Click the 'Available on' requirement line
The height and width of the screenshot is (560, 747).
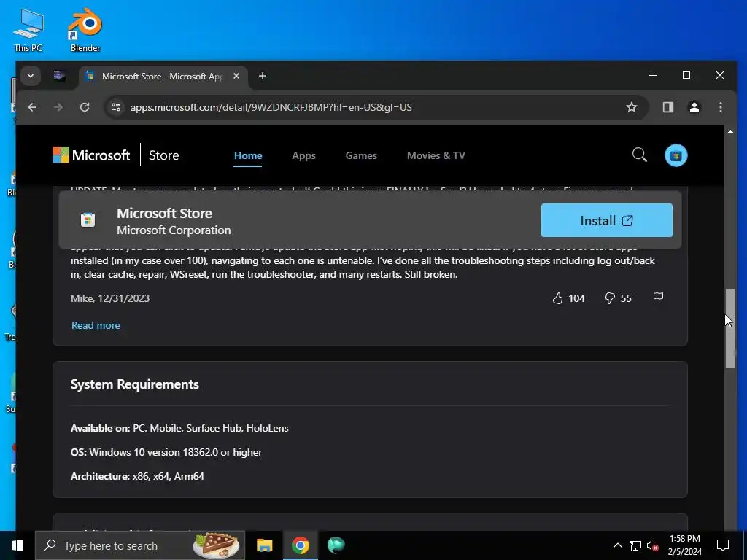[179, 428]
